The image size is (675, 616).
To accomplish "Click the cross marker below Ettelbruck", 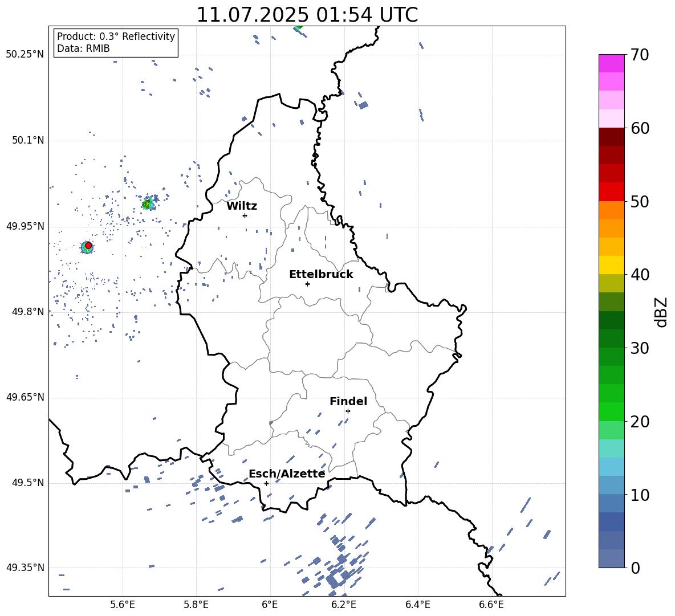I will [x=307, y=284].
